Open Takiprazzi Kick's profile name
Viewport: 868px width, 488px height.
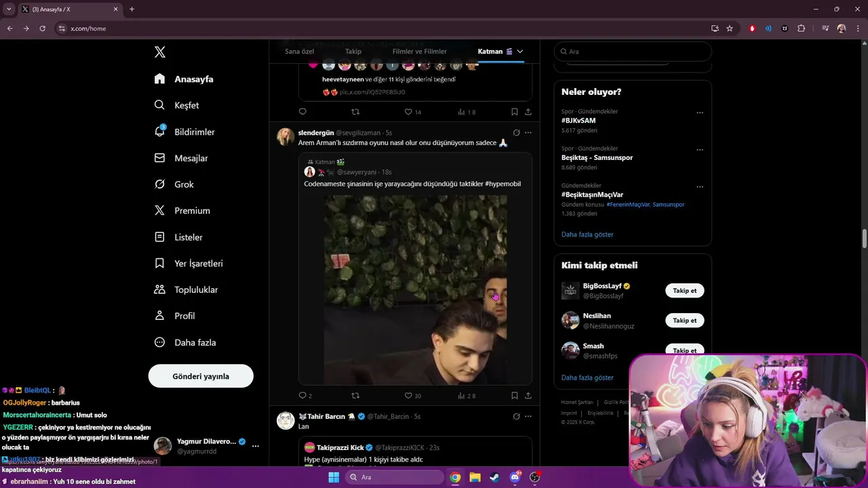pyautogui.click(x=340, y=447)
